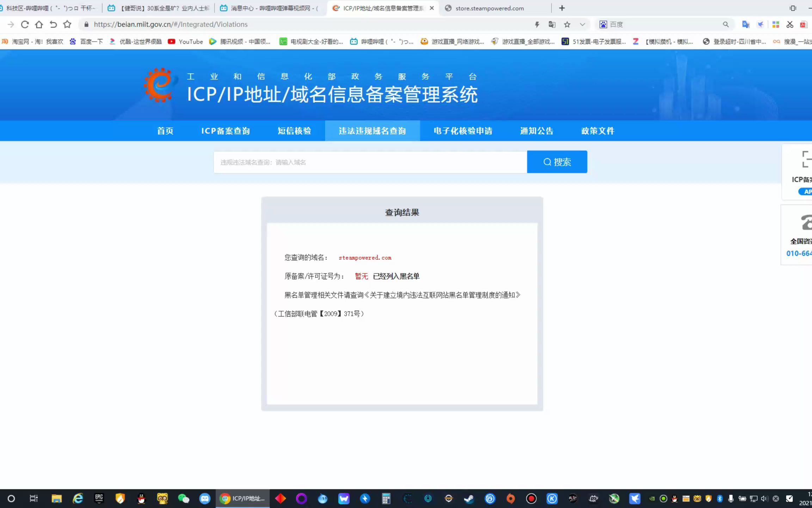Screen dimensions: 812x508
Task: Open the 电视剧大全 bookmark
Action: [311, 42]
